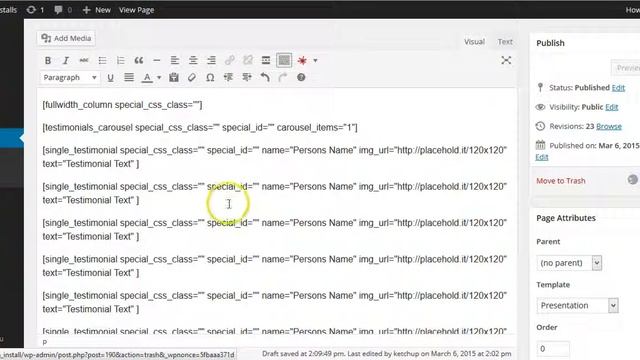The image size is (640, 360).
Task: Align text left
Action: (x=175, y=60)
